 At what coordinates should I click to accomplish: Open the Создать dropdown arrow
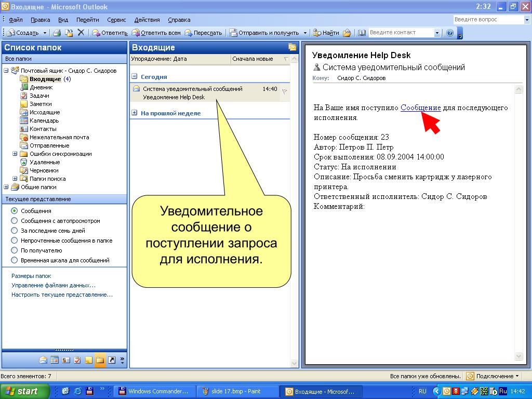coord(45,33)
